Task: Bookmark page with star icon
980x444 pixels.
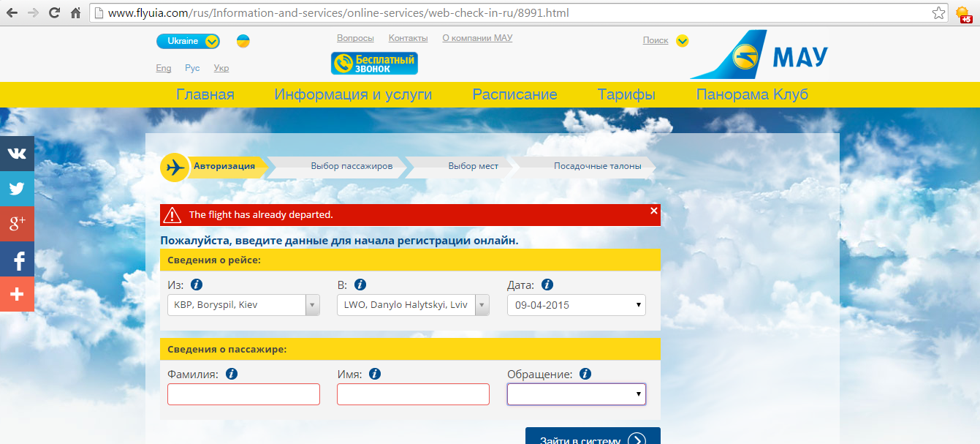Action: click(x=938, y=13)
